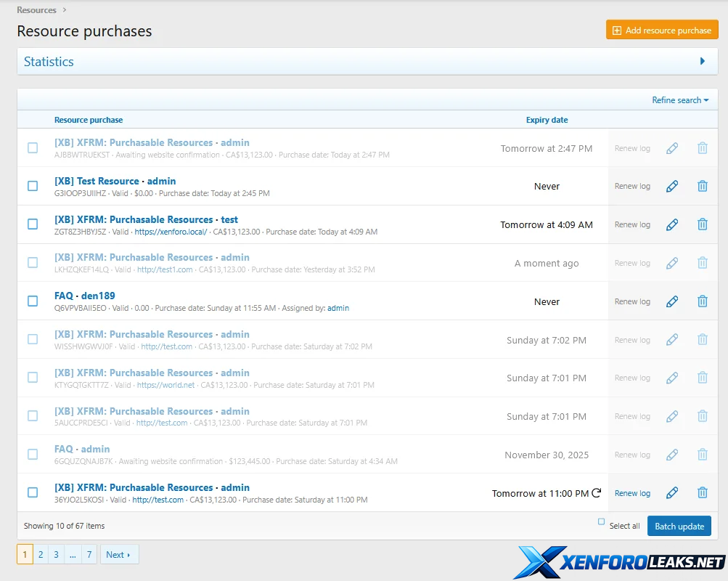Image resolution: width=728 pixels, height=581 pixels.
Task: Edit purchase with key 36YJO2L5KOSI
Action: tap(672, 493)
